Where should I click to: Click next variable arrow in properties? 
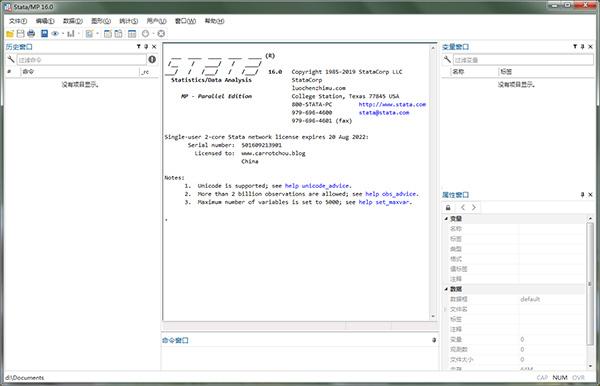click(474, 207)
